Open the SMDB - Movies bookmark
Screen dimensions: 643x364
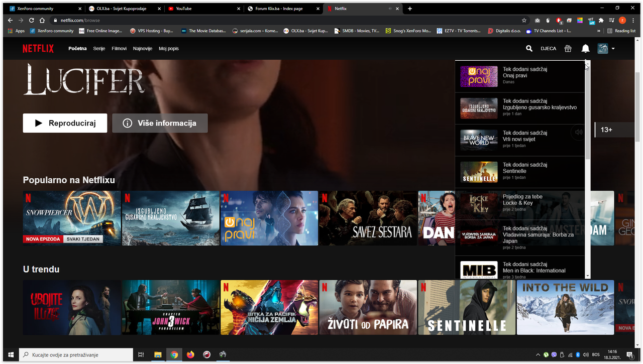(x=357, y=31)
